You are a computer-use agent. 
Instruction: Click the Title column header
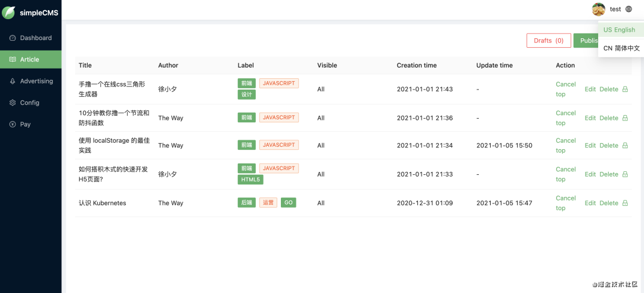[x=85, y=65]
